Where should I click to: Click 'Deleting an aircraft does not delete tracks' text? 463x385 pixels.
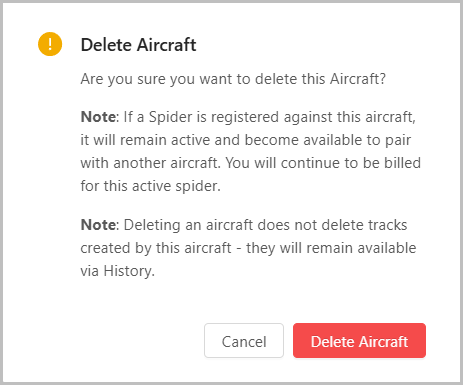click(x=265, y=225)
